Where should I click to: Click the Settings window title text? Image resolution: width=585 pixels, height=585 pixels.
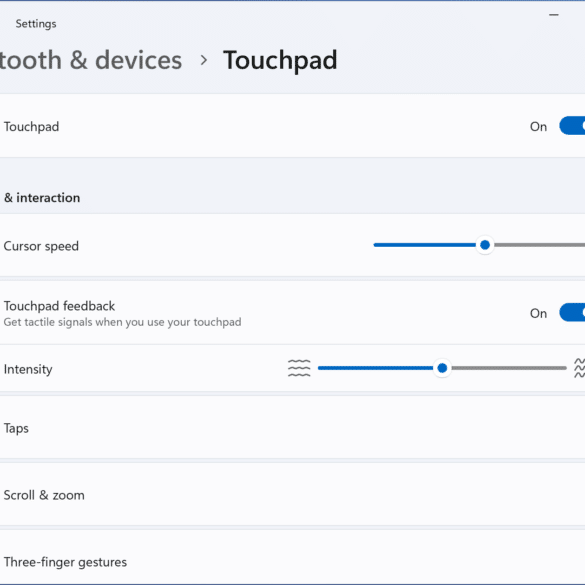coord(36,24)
